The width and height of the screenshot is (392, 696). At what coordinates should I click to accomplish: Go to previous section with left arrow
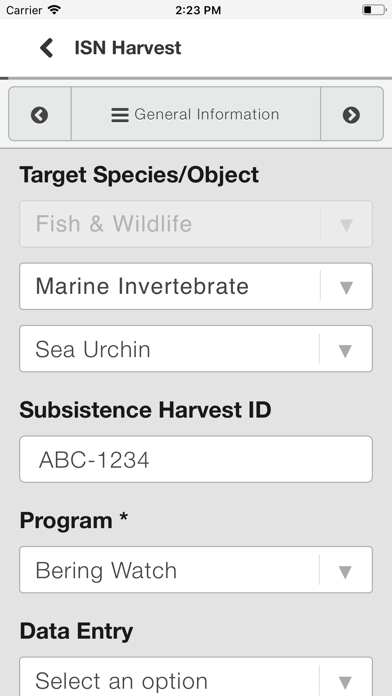click(40, 115)
